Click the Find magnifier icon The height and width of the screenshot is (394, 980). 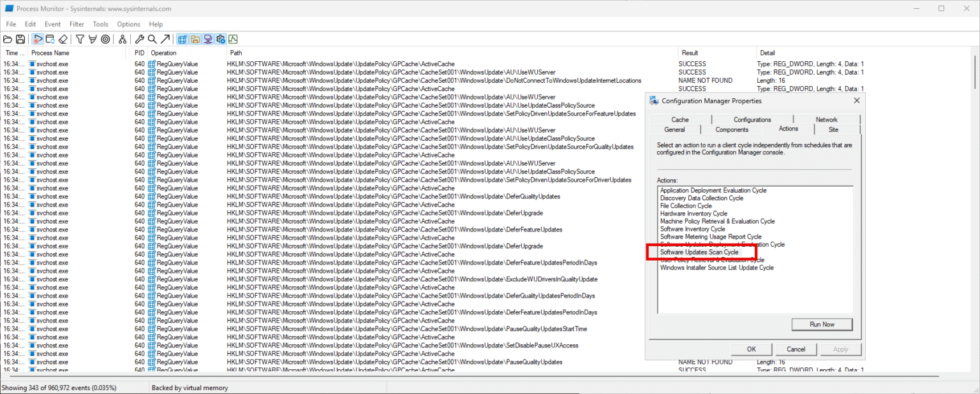[152, 39]
